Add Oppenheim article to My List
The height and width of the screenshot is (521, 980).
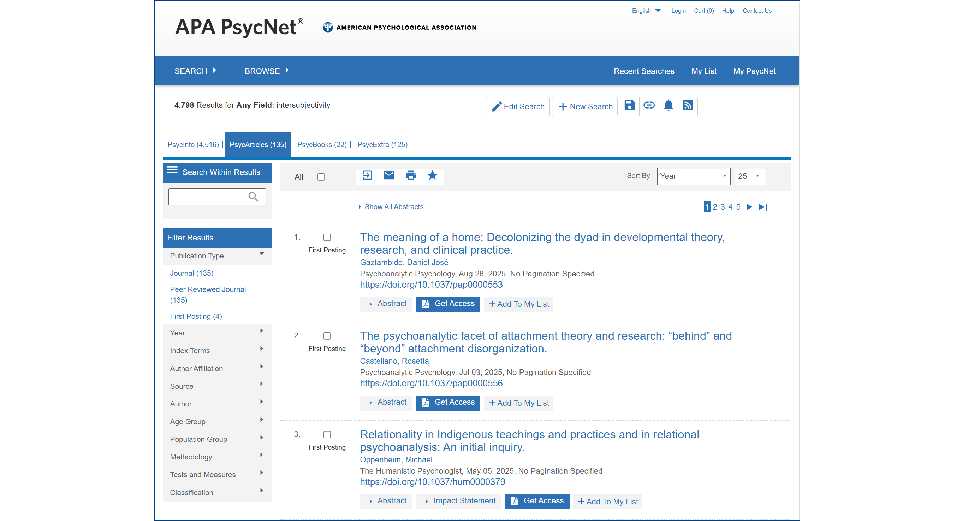tap(607, 501)
